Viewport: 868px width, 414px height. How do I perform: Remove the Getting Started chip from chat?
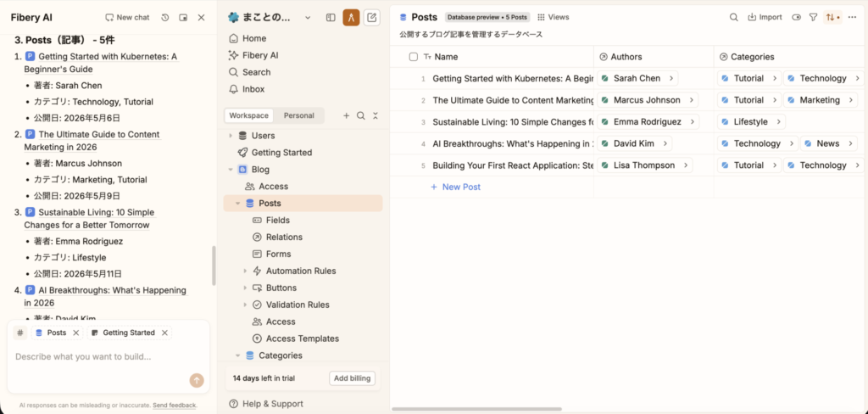[164, 333]
